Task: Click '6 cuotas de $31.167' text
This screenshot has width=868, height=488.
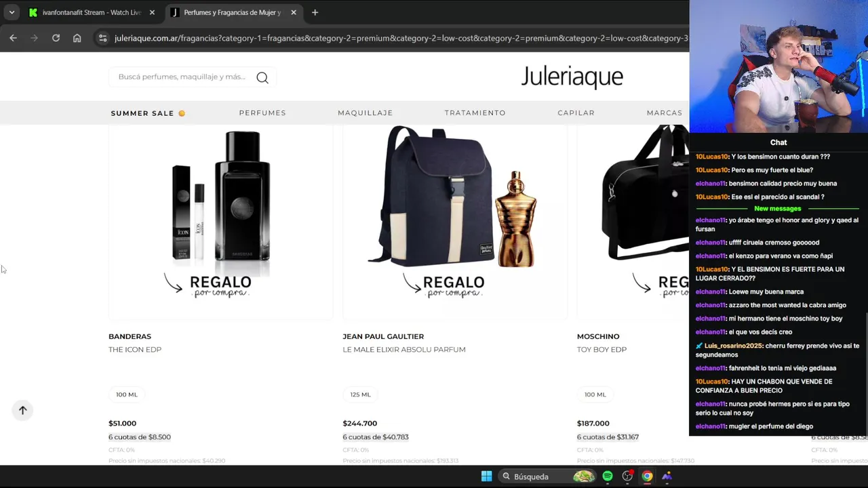Action: 608,437
